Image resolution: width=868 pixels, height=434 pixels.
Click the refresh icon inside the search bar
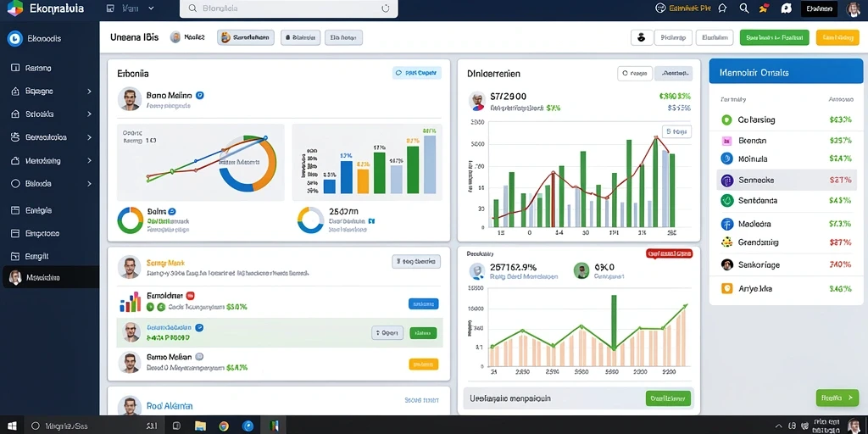tap(386, 8)
